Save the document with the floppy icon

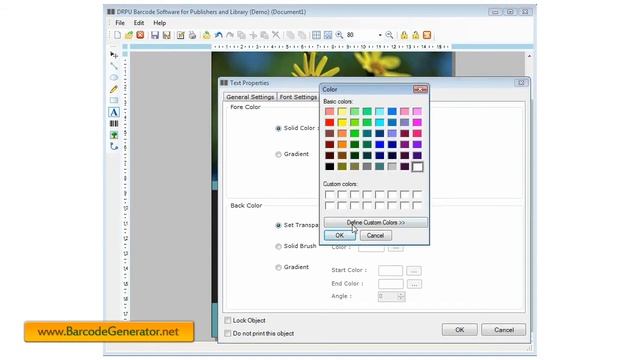(155, 35)
